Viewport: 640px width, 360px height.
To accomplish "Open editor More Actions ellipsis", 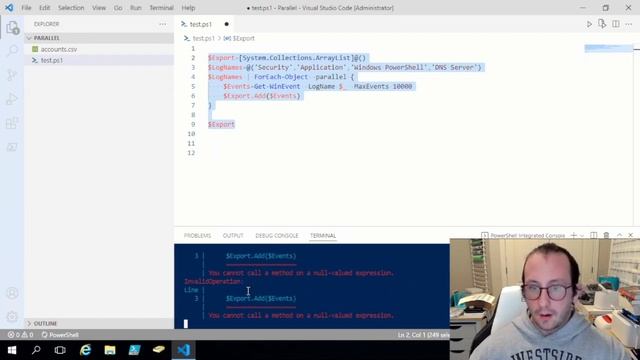I will [629, 24].
